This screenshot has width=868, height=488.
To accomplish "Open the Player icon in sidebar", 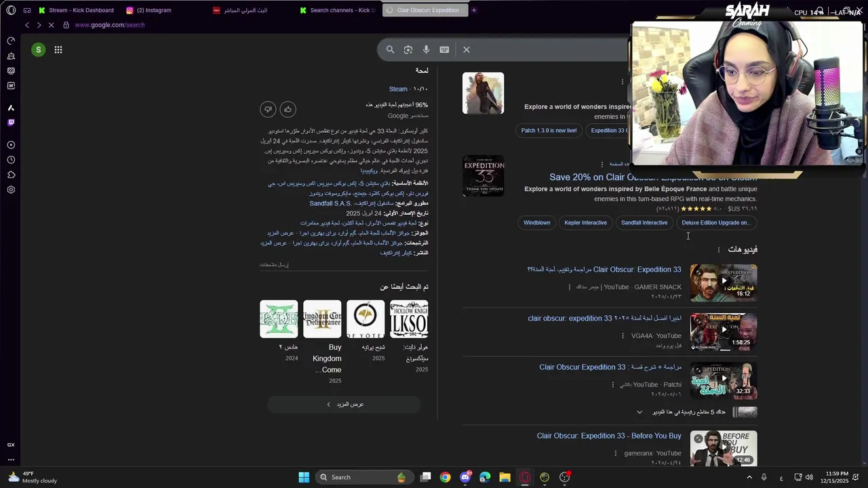I will click(x=11, y=145).
